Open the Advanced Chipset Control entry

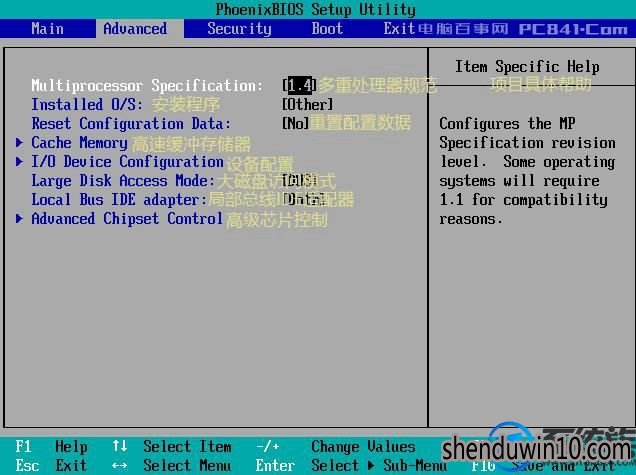tap(127, 219)
